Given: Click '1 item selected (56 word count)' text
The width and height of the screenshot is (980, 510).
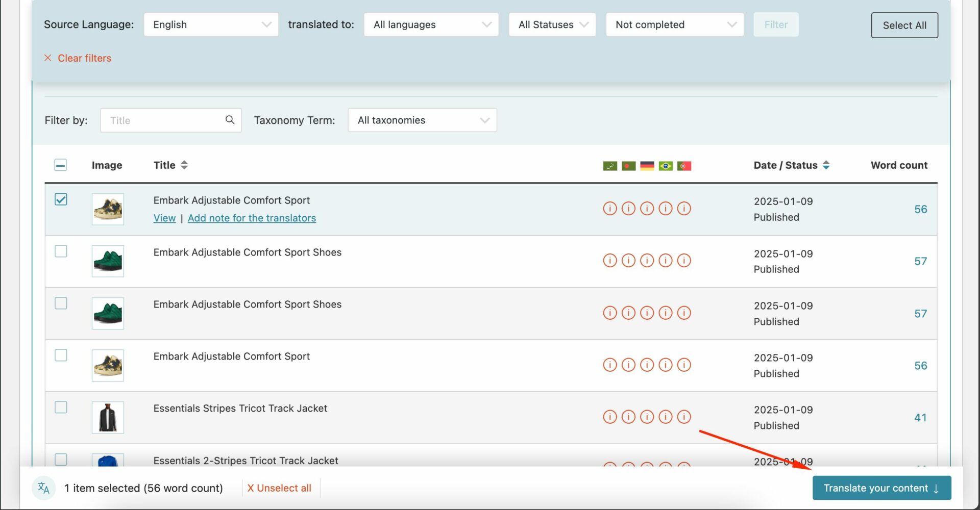Looking at the screenshot, I should point(143,488).
